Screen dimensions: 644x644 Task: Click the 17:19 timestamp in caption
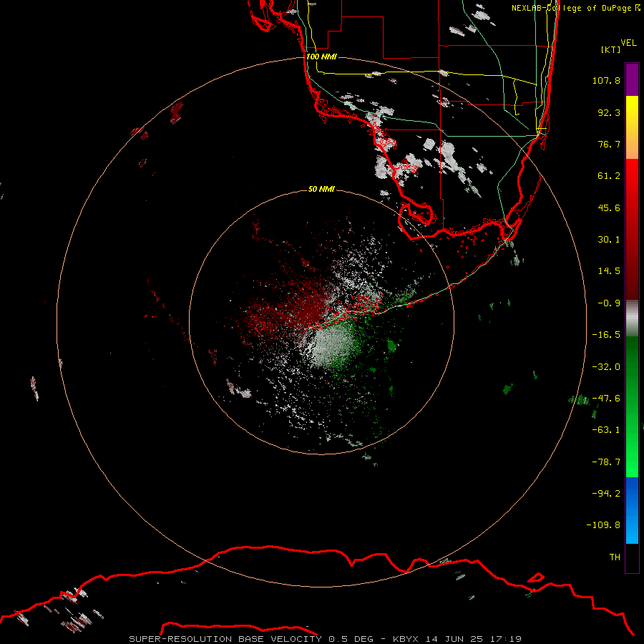[507, 639]
